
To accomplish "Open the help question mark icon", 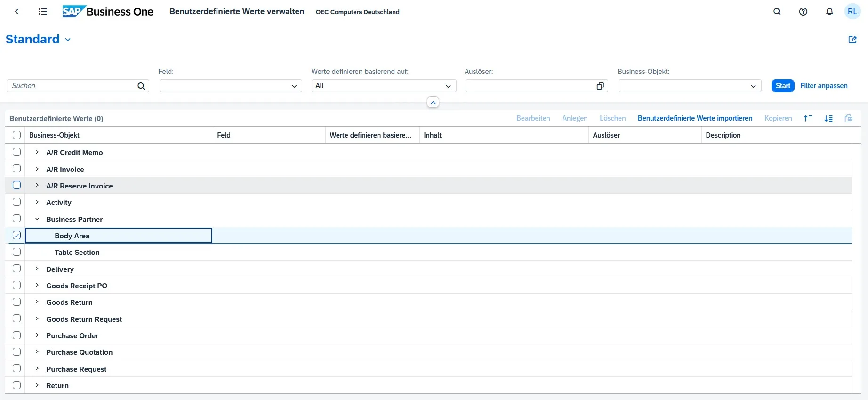I will pyautogui.click(x=804, y=12).
